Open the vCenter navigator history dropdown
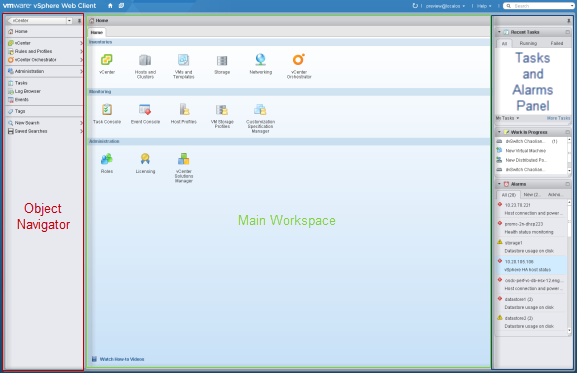The image size is (577, 373). coord(69,21)
